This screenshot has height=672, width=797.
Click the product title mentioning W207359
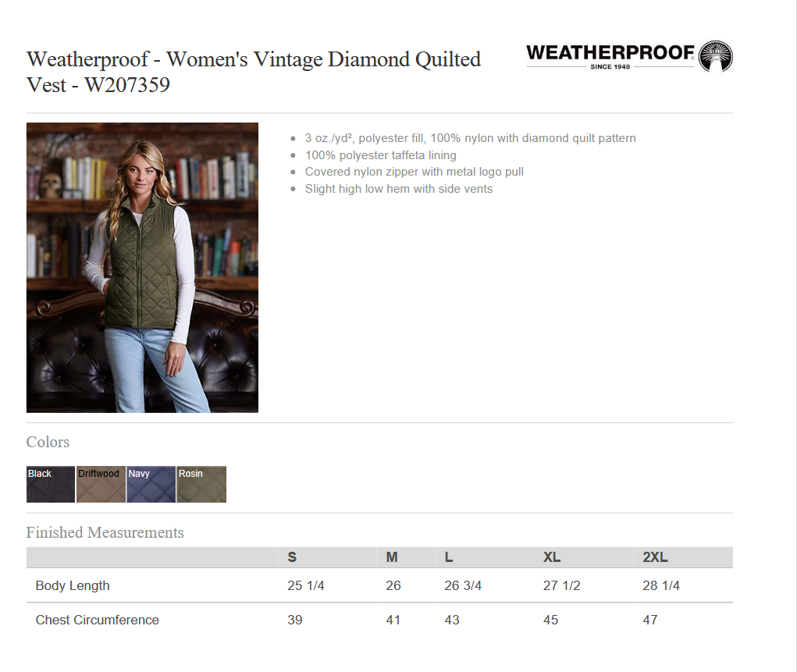coord(254,72)
